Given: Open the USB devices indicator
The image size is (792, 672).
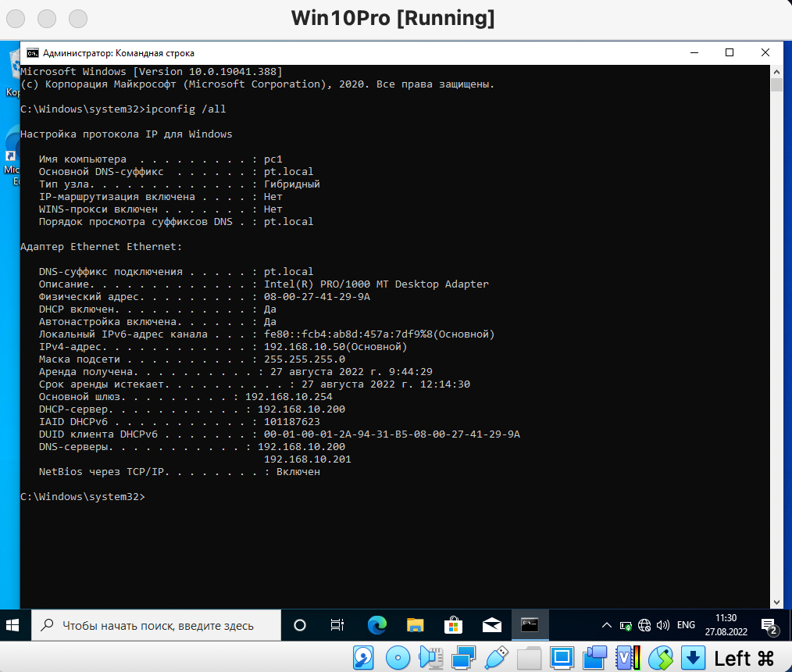Looking at the screenshot, I should click(x=497, y=658).
